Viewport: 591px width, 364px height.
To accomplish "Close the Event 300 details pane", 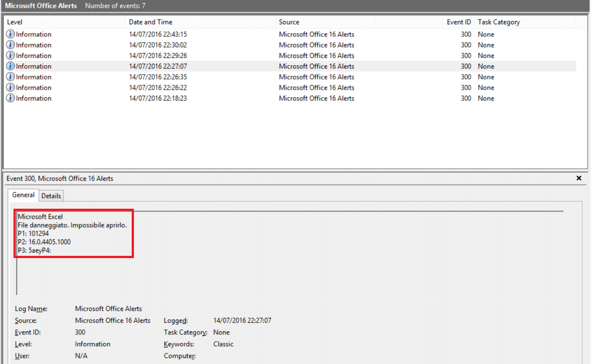I will click(x=579, y=178).
